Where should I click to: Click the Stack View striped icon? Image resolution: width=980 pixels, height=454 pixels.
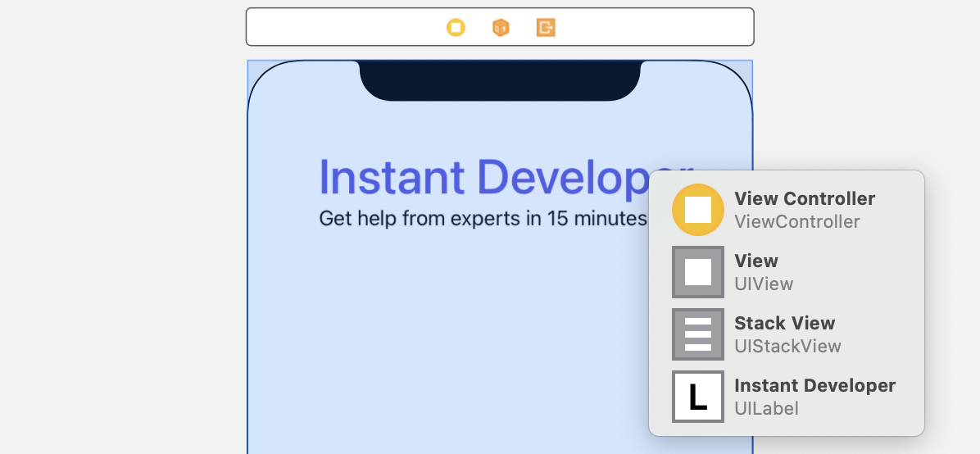(x=697, y=334)
